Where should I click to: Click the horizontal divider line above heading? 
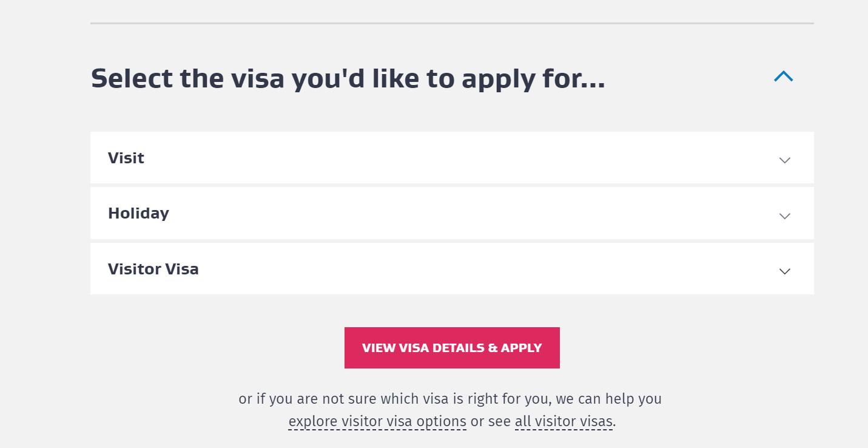point(452,24)
